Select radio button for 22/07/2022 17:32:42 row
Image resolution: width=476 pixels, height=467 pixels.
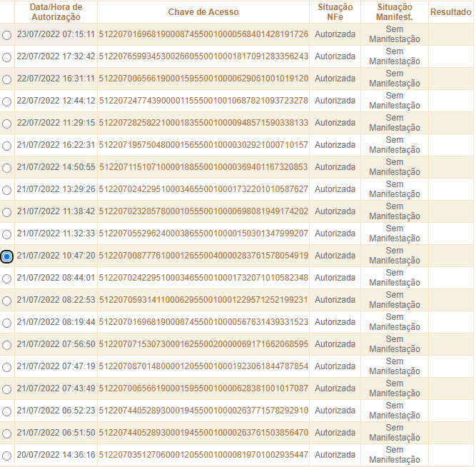(6, 57)
